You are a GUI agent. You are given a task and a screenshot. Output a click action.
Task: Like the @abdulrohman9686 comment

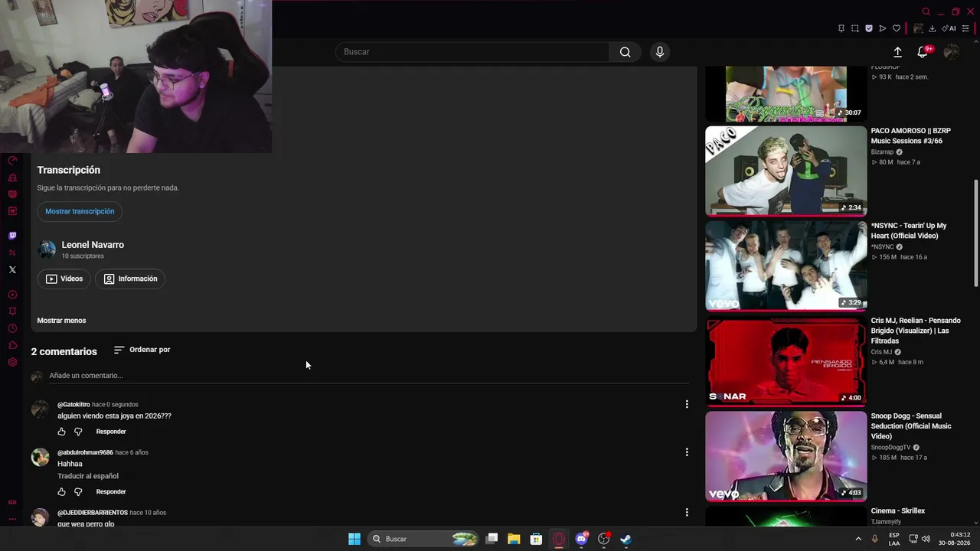[62, 492]
